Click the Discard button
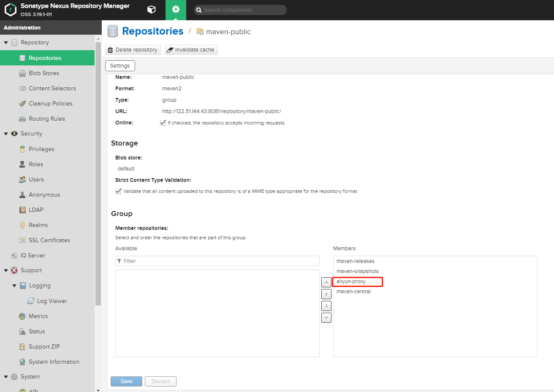The height and width of the screenshot is (392, 554). pos(160,381)
